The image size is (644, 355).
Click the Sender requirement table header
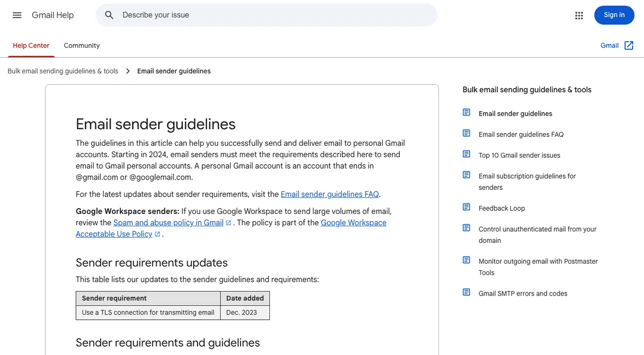[x=148, y=298]
